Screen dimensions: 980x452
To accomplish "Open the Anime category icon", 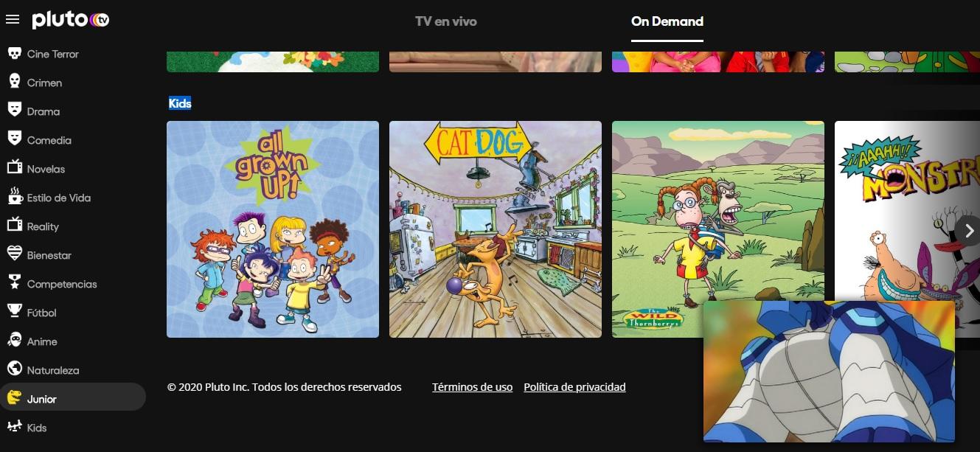I will (14, 341).
